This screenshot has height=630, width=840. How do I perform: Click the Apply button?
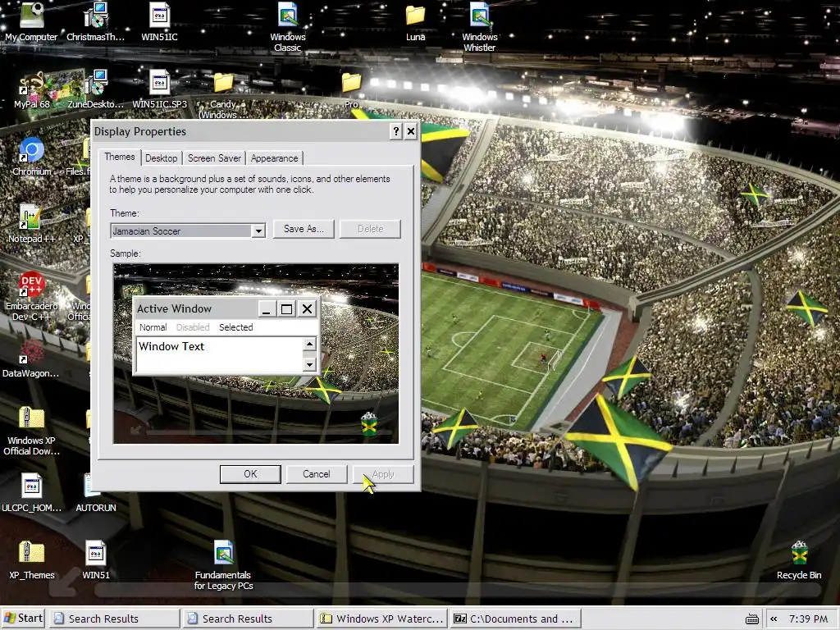tap(382, 474)
